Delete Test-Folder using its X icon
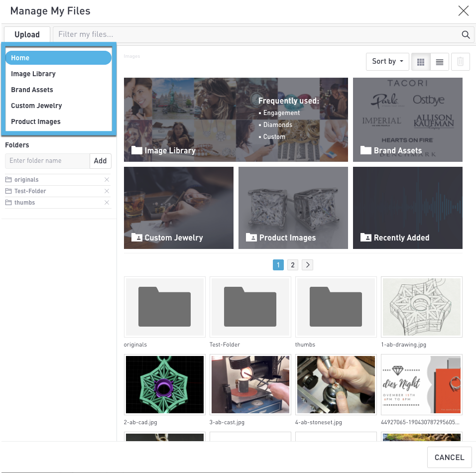Image resolution: width=476 pixels, height=473 pixels. point(107,191)
